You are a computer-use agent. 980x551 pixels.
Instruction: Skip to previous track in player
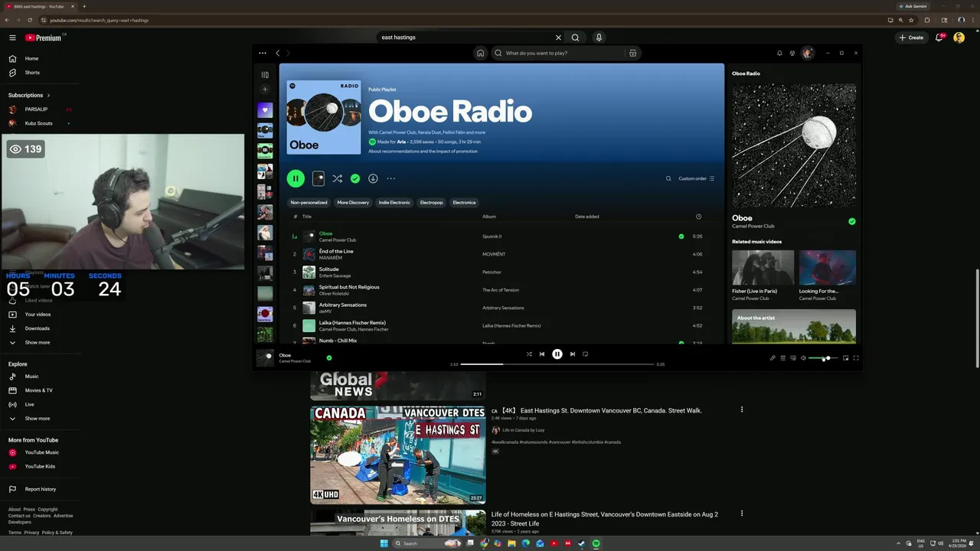[542, 354]
